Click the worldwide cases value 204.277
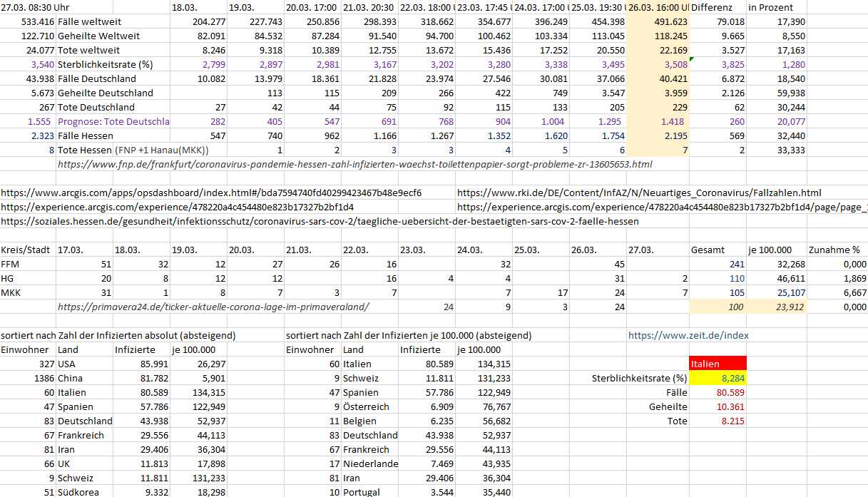Viewport: 868px width, 497px height. pos(210,21)
